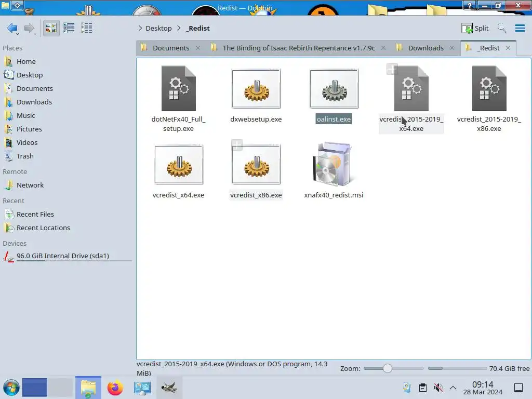Switch to the Documents tab
The height and width of the screenshot is (399, 532).
(x=170, y=48)
